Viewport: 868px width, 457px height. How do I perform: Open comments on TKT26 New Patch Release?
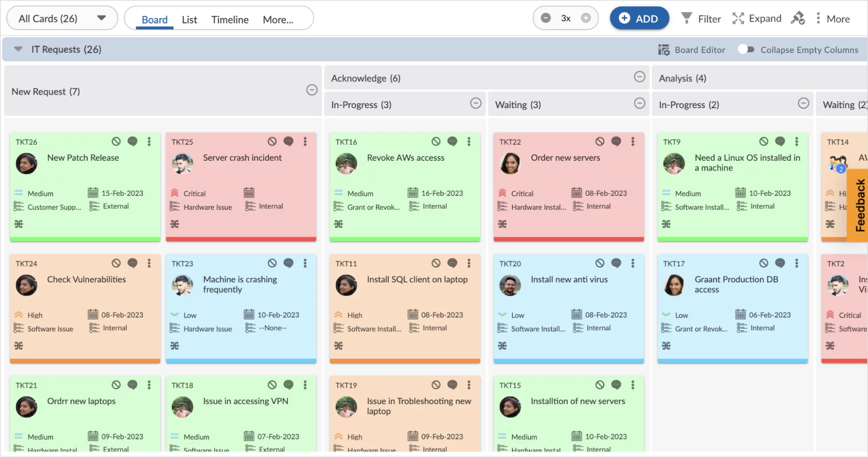pos(132,142)
